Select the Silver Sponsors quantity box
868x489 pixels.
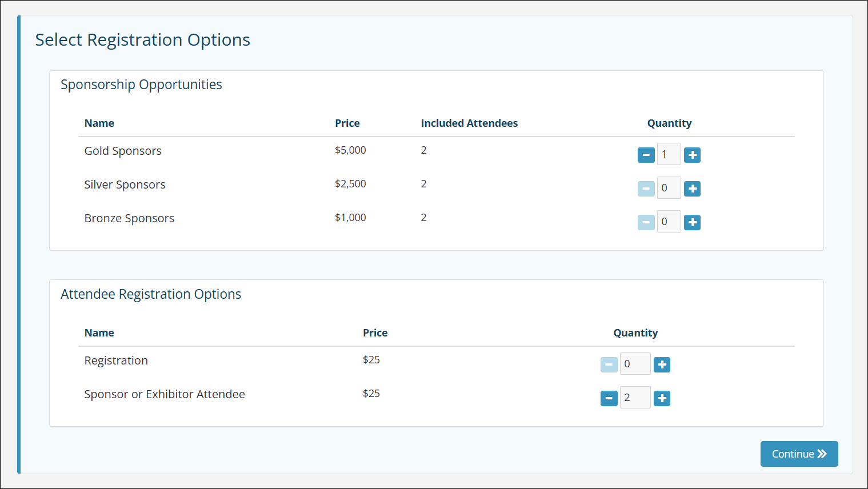pyautogui.click(x=669, y=188)
